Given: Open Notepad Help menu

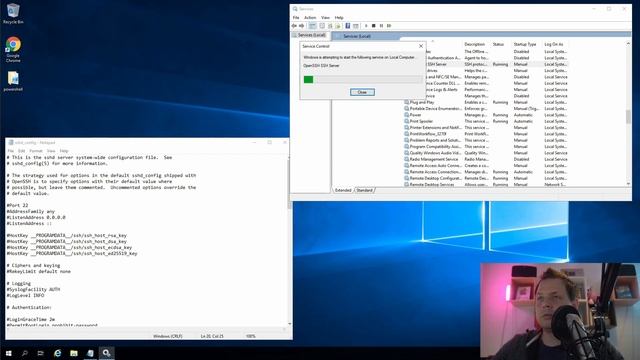Looking at the screenshot, I should (64, 151).
